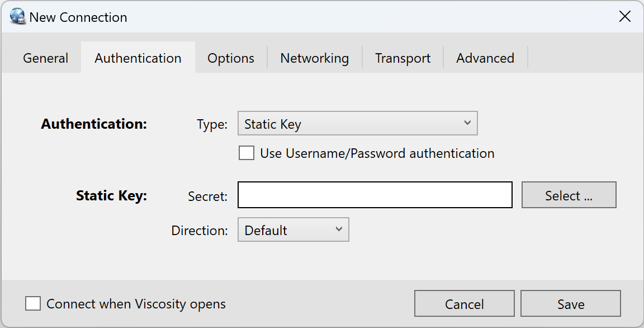Switch to the General tab

tap(46, 58)
